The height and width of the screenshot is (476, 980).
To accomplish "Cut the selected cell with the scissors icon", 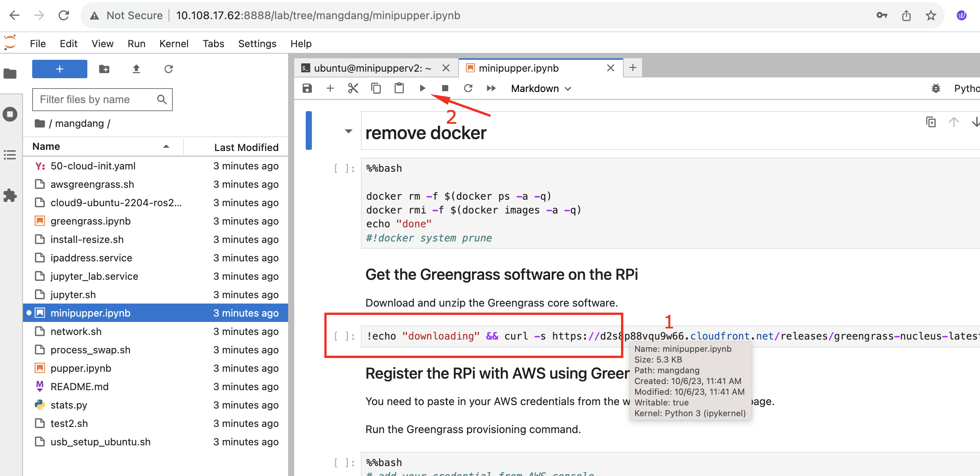I will pos(353,89).
